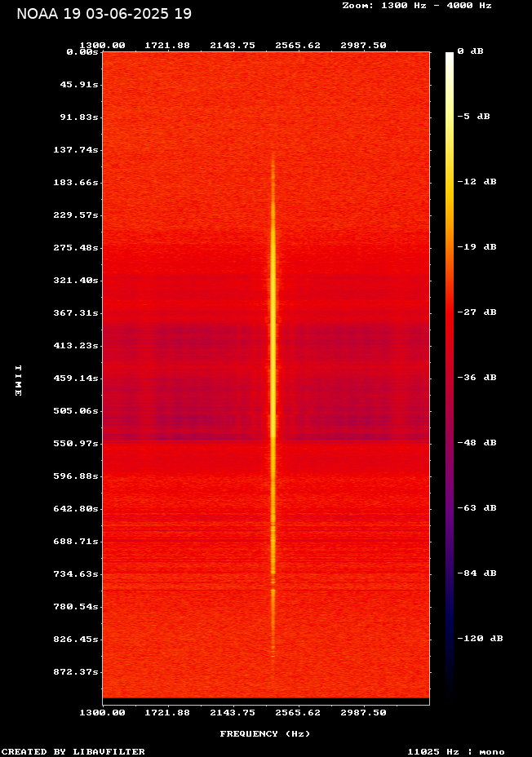The width and height of the screenshot is (532, 757).
Task: Click the 'CREATED BY LIBAVFILTER' footer text
Action: click(x=73, y=751)
